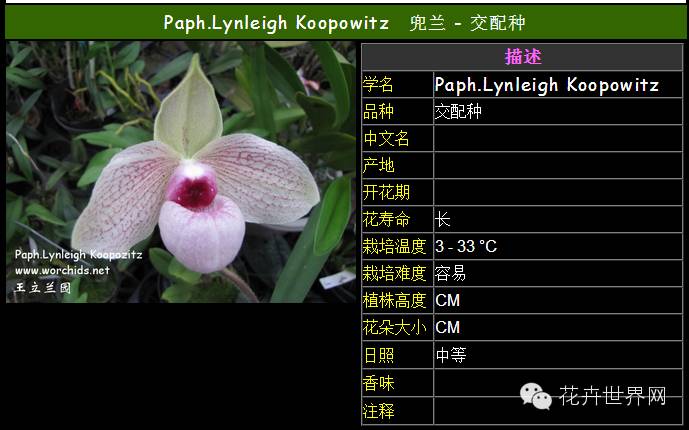Click the 植株高度 row label
The width and height of the screenshot is (689, 430).
[394, 300]
